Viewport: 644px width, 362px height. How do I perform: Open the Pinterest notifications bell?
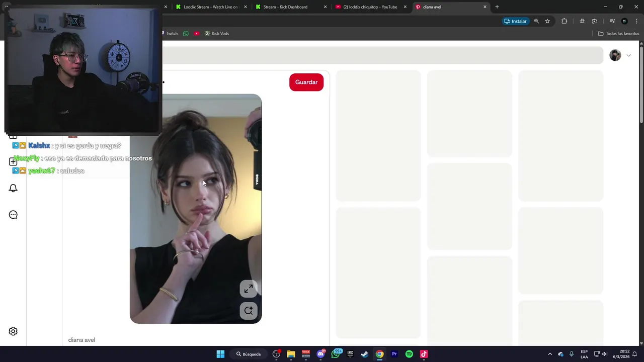(13, 188)
